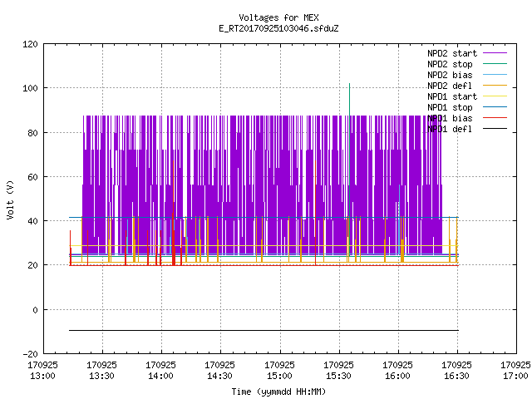Click the 120 y-axis tick label
The width and height of the screenshot is (532, 399).
pos(30,44)
